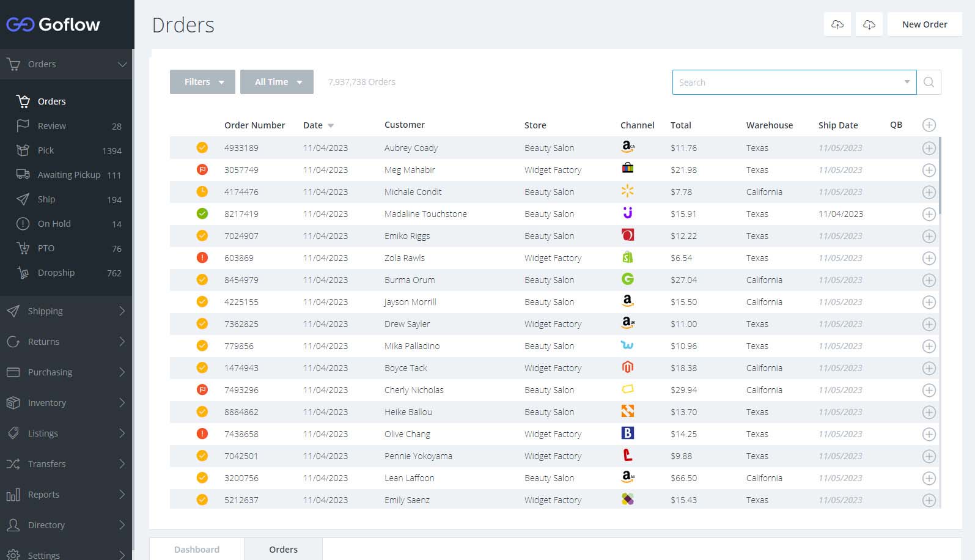Screen dimensions: 975x560
Task: Expand the Shipping sidebar section
Action: [66, 311]
